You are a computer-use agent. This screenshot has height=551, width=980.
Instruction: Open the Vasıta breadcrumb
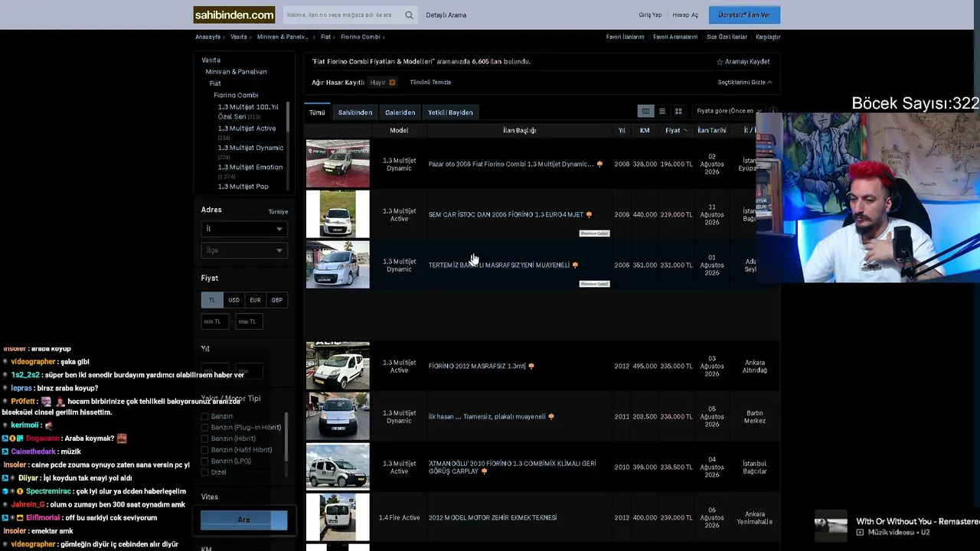tap(239, 37)
